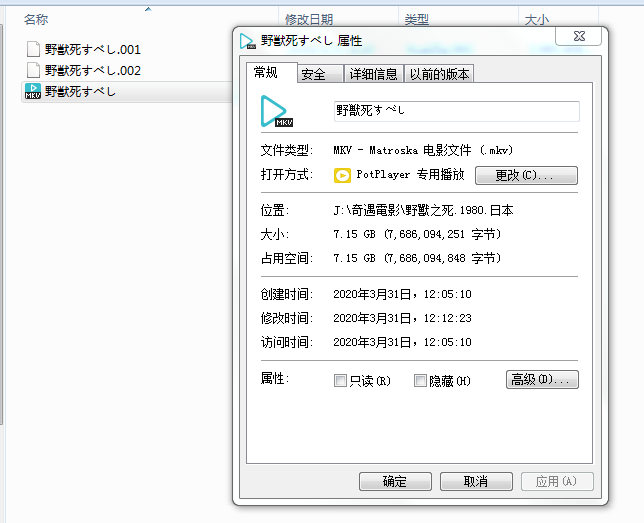This screenshot has height=523, width=644.
Task: Click the 大小 column header
Action: (535, 19)
